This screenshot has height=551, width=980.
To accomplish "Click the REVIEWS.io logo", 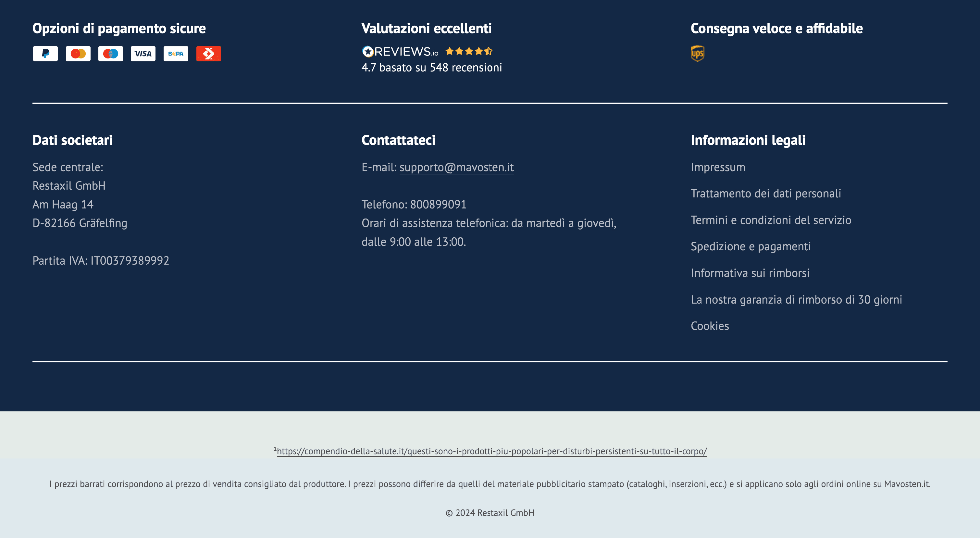I will (x=400, y=51).
